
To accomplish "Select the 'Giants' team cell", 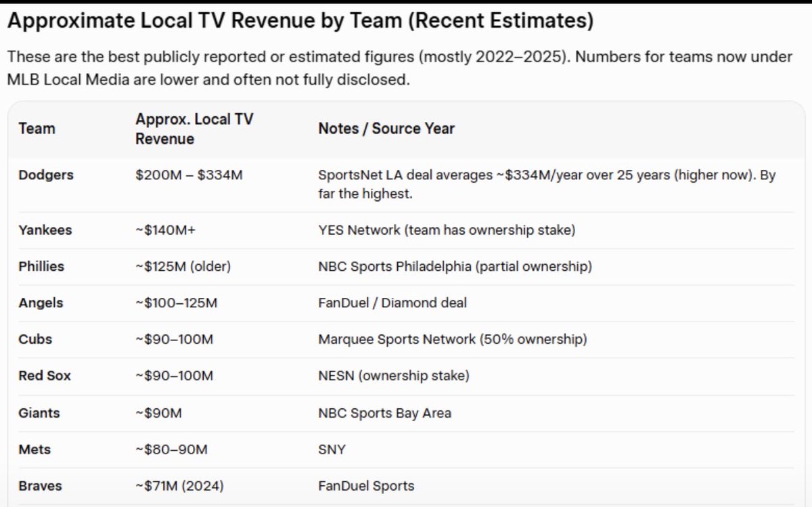I will coord(39,413).
